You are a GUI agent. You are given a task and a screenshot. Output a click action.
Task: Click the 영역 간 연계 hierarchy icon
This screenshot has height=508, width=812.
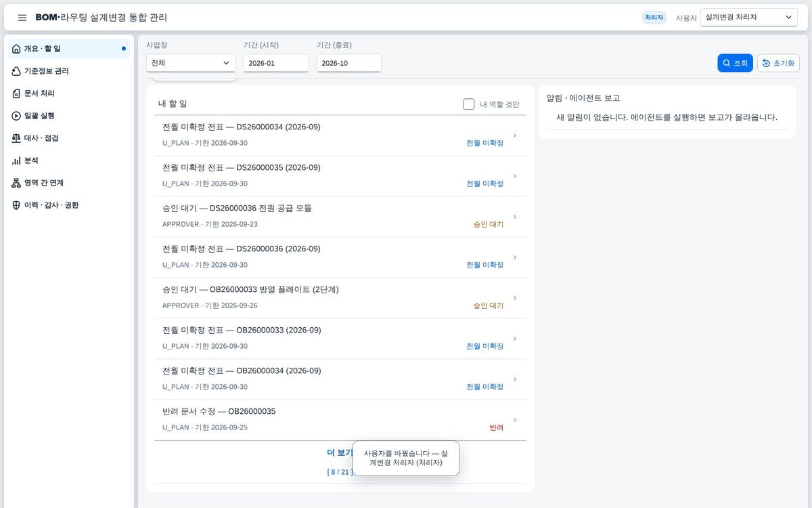point(16,183)
